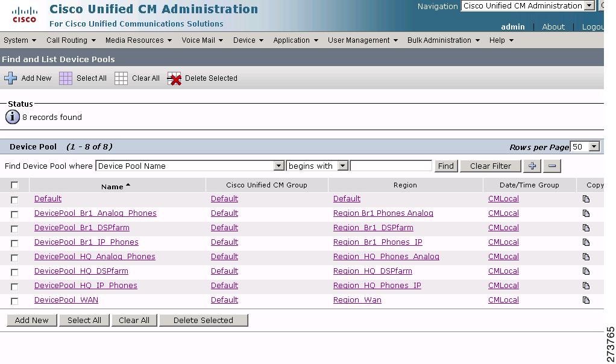
Task: Open the 'begins with' operator dropdown
Action: (x=318, y=166)
